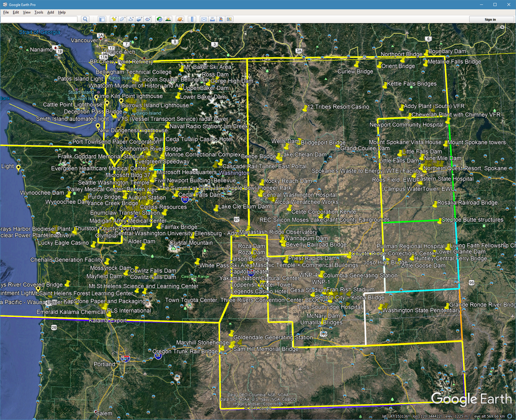Open the Tools menu
The height and width of the screenshot is (420, 516).
(x=39, y=12)
